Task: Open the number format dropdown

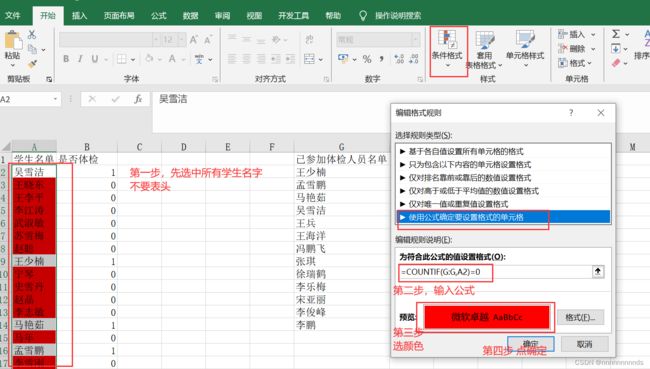Action: click(x=415, y=40)
